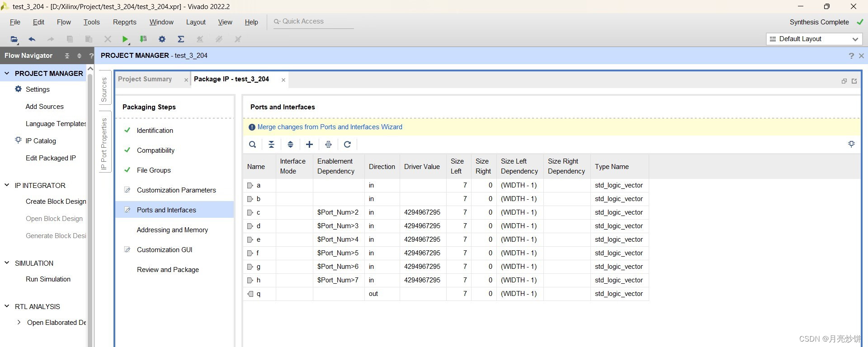Select the $Port_Num>7 enablement cell

[x=339, y=280]
